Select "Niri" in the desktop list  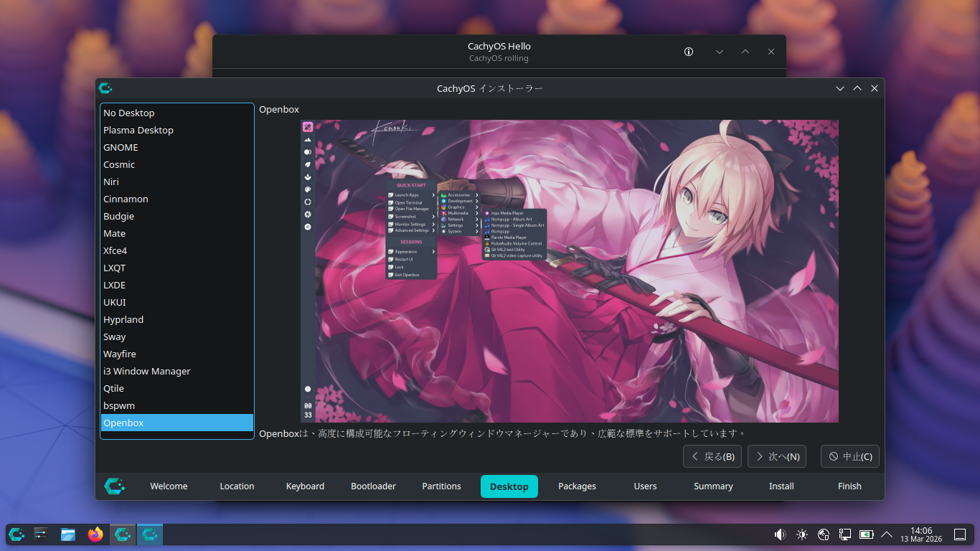(x=177, y=182)
